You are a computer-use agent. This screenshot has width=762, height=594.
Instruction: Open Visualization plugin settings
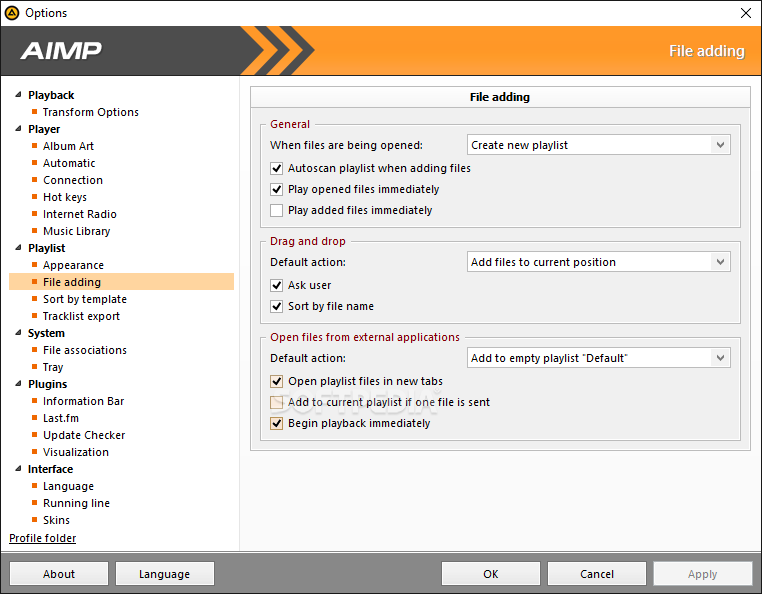coord(76,453)
